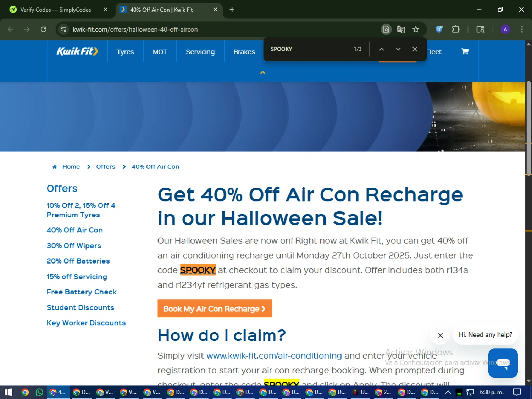The height and width of the screenshot is (399, 532).
Task: Open the search-in-page lens icon
Action: [386, 29]
